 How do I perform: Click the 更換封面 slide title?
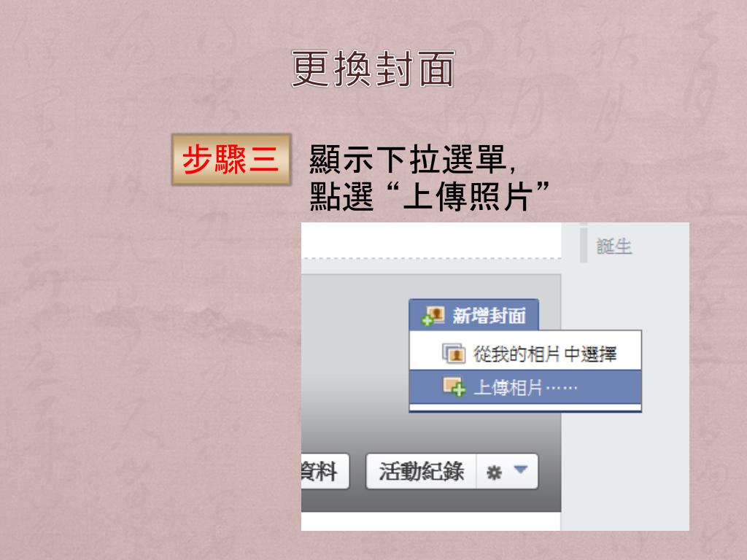373,69
